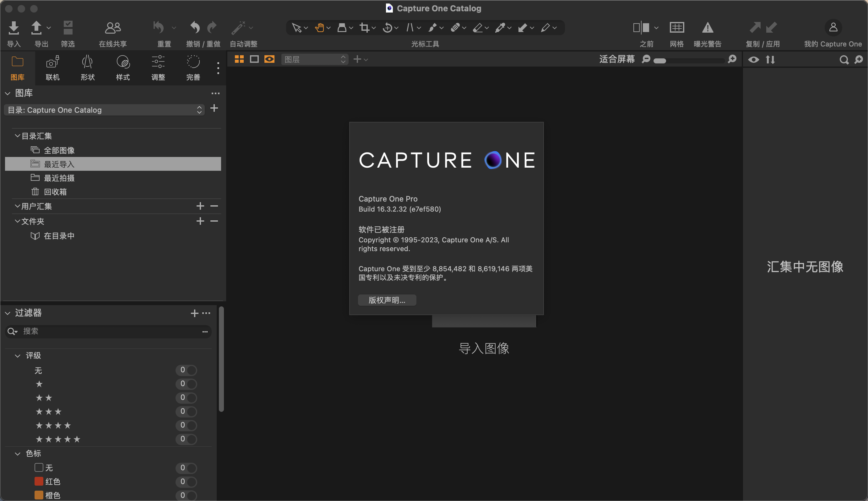
Task: Select the white balance picker tool
Action: [x=500, y=28]
